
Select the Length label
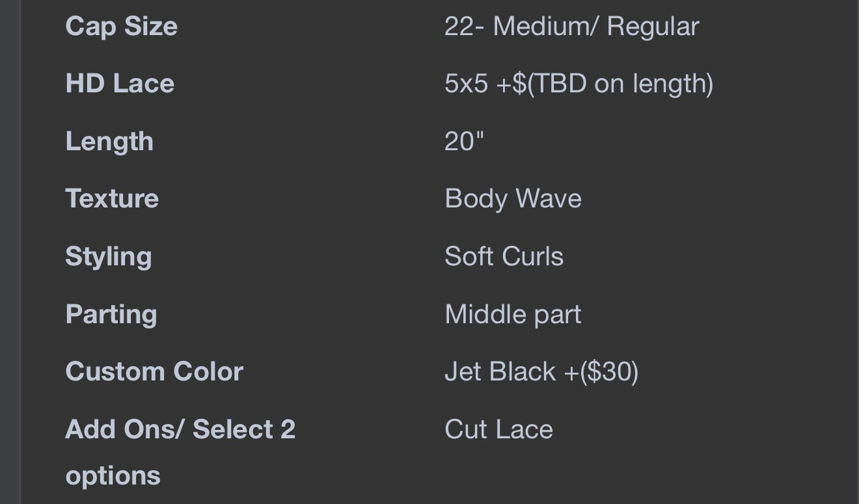[109, 142]
